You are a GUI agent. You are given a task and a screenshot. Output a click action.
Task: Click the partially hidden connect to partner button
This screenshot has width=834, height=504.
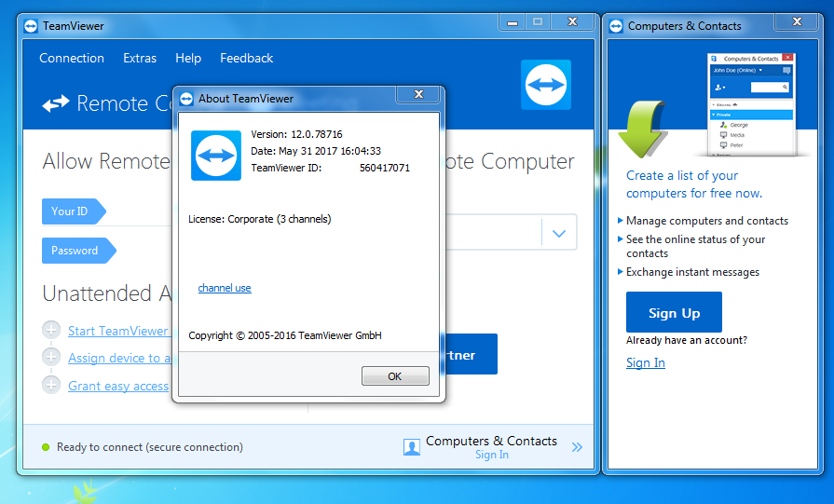point(472,355)
